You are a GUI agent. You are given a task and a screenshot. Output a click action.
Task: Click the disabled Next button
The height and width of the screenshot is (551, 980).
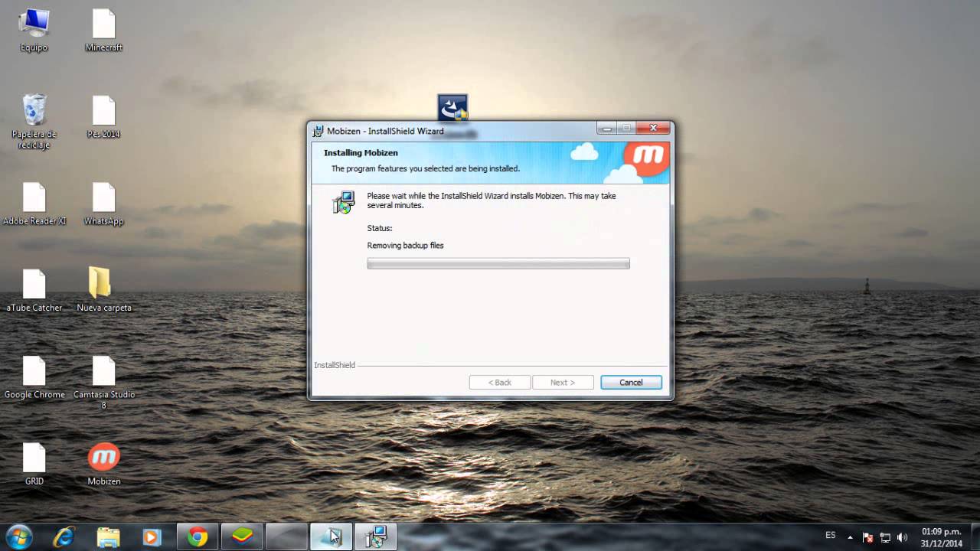click(563, 383)
